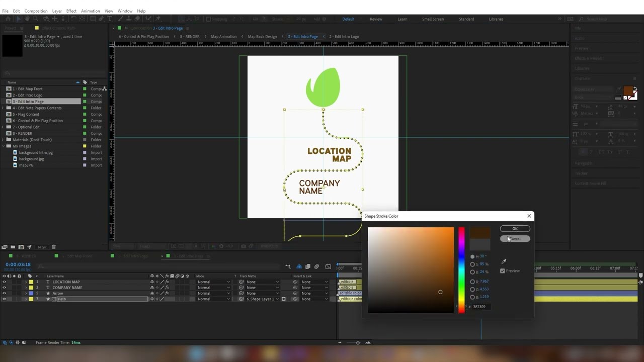The image size is (644, 362).
Task: Open the Animation menu
Action: point(91,11)
